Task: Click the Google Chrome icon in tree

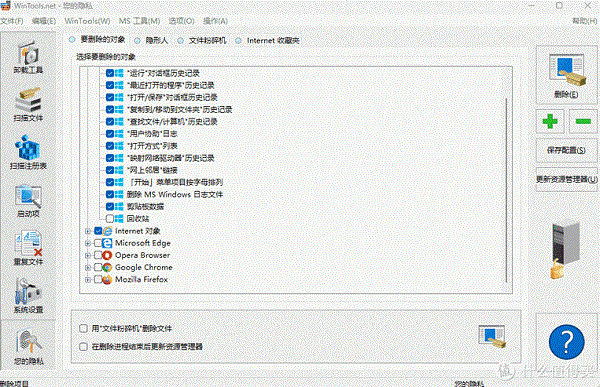Action: 108,267
